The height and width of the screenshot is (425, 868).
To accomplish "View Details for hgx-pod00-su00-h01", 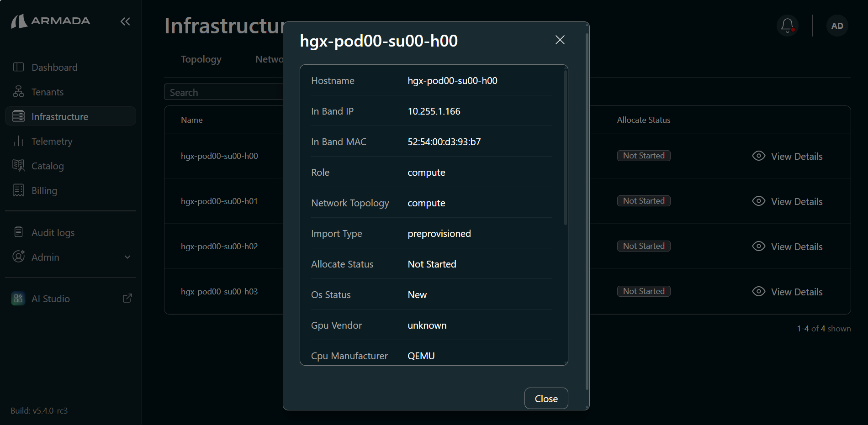I will pyautogui.click(x=797, y=201).
